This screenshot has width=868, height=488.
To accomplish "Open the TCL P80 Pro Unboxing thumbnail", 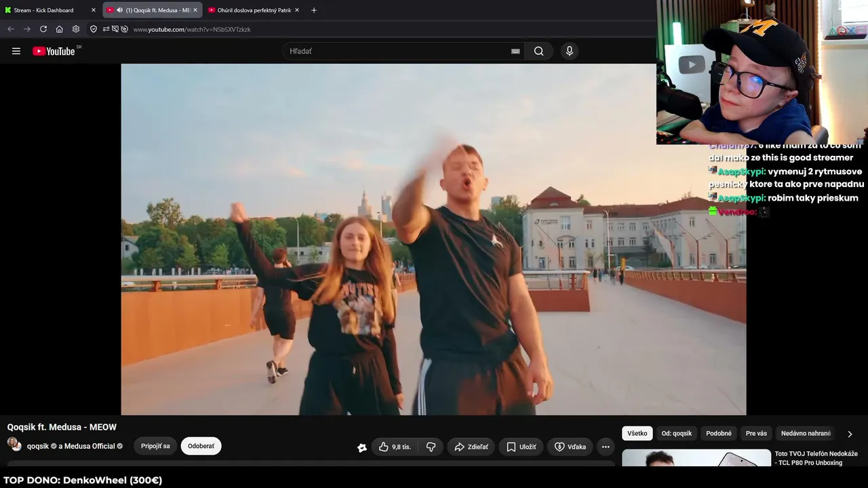I will point(696,458).
